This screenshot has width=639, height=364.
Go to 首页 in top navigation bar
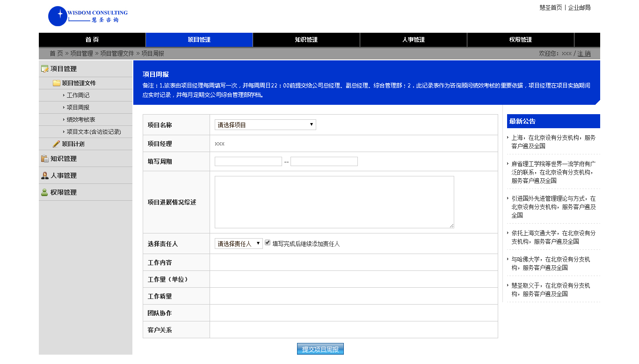point(92,40)
